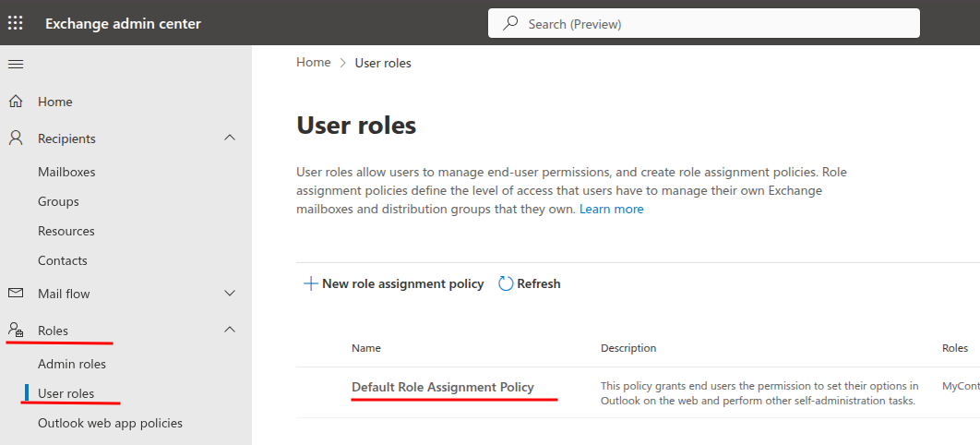This screenshot has height=445, width=980.
Task: Open Default Role Assignment Policy
Action: point(442,387)
